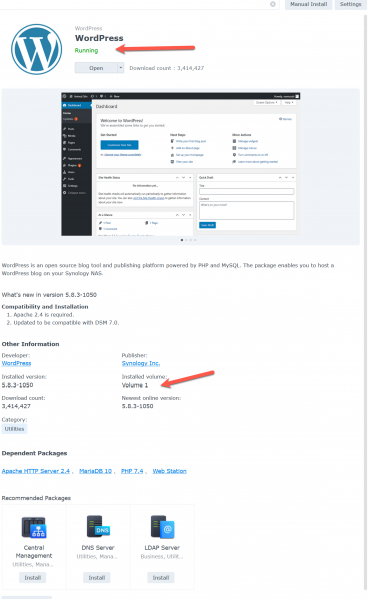Viewport: 369px width, 600px height.
Task: Click the large WordPress logo icon
Action: 36,49
